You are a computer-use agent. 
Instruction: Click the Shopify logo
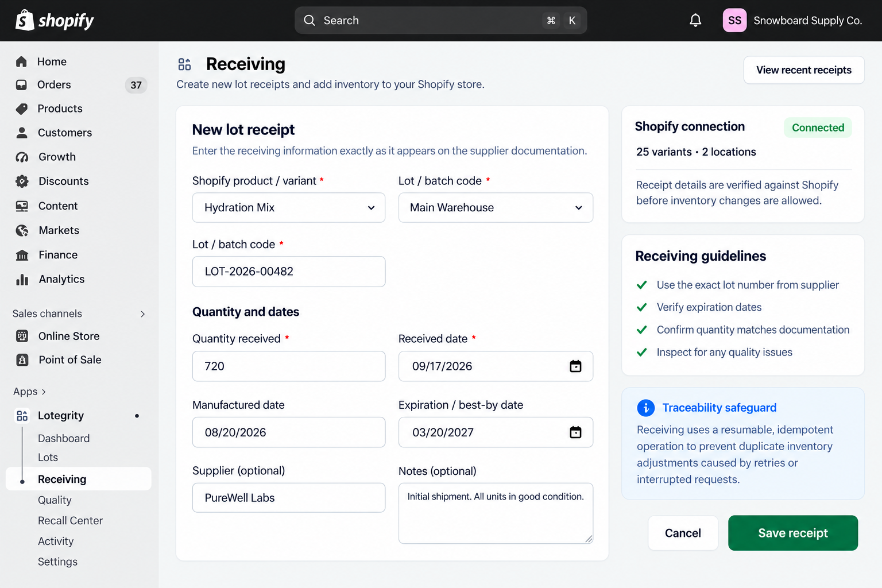(x=54, y=20)
